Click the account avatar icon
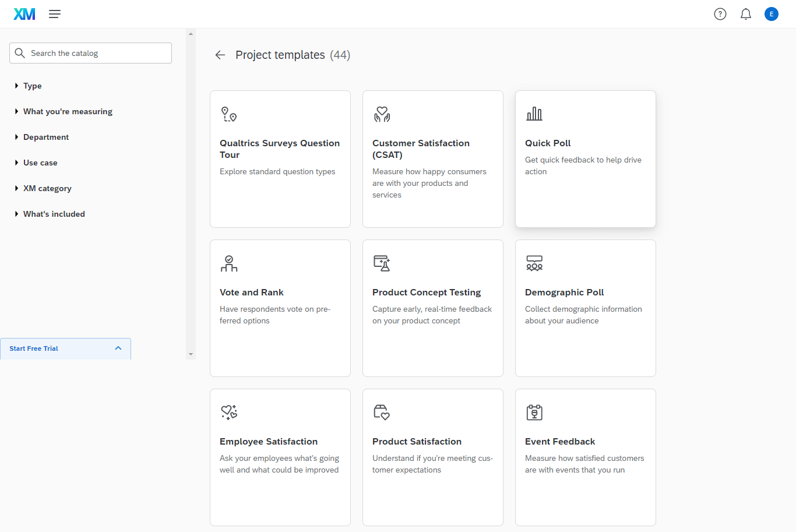 click(772, 14)
